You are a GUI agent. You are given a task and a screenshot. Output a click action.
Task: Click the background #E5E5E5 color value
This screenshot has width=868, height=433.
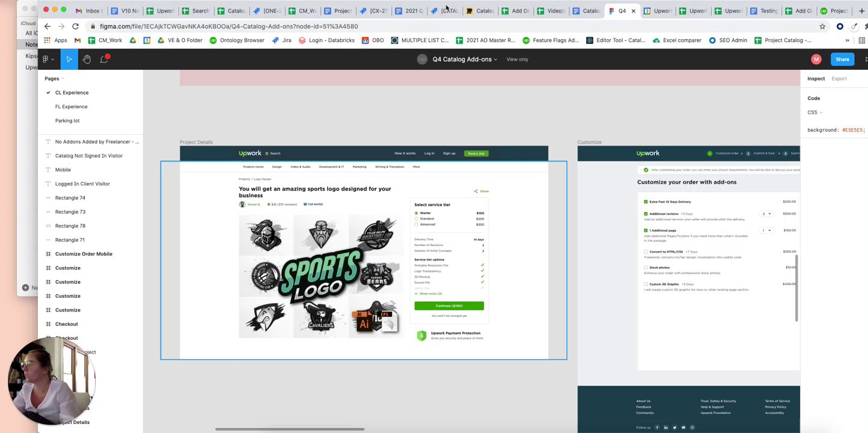coord(854,130)
